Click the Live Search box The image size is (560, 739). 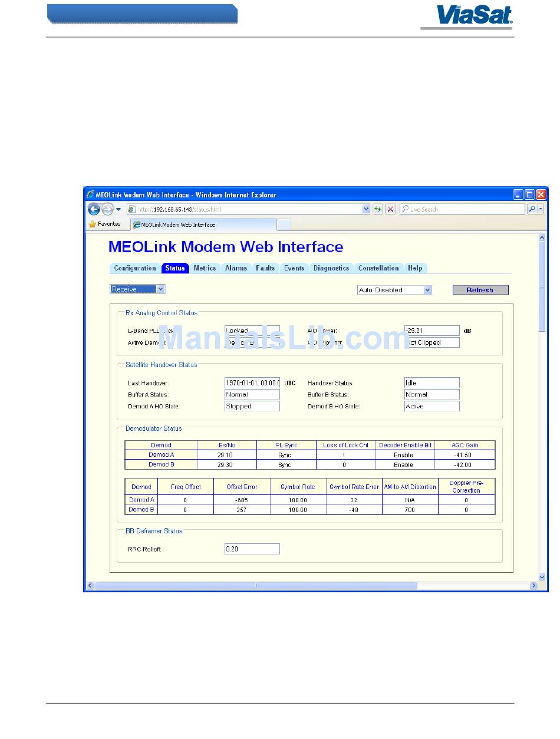coord(462,209)
